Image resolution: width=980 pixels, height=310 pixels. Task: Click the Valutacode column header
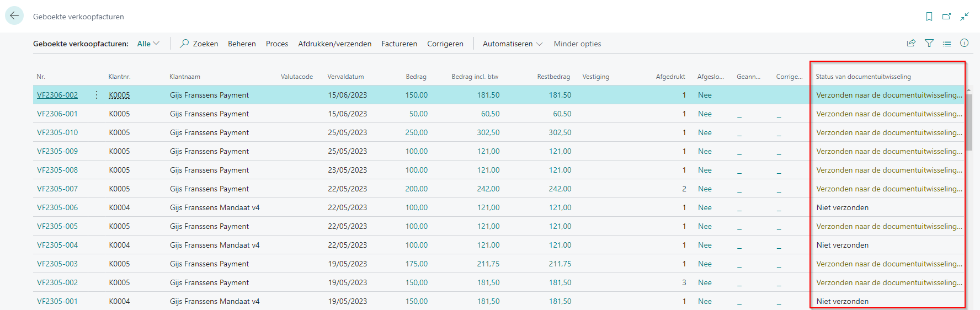click(297, 77)
